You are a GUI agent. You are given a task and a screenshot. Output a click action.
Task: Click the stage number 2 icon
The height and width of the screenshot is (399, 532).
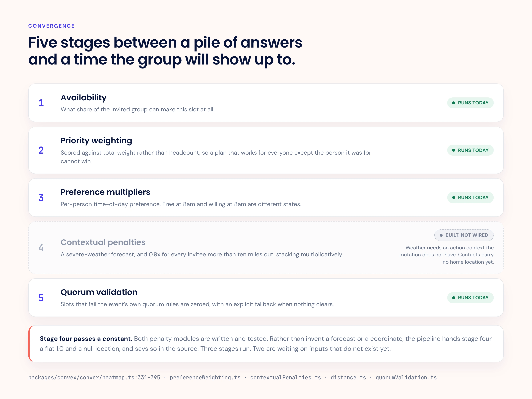(x=41, y=150)
